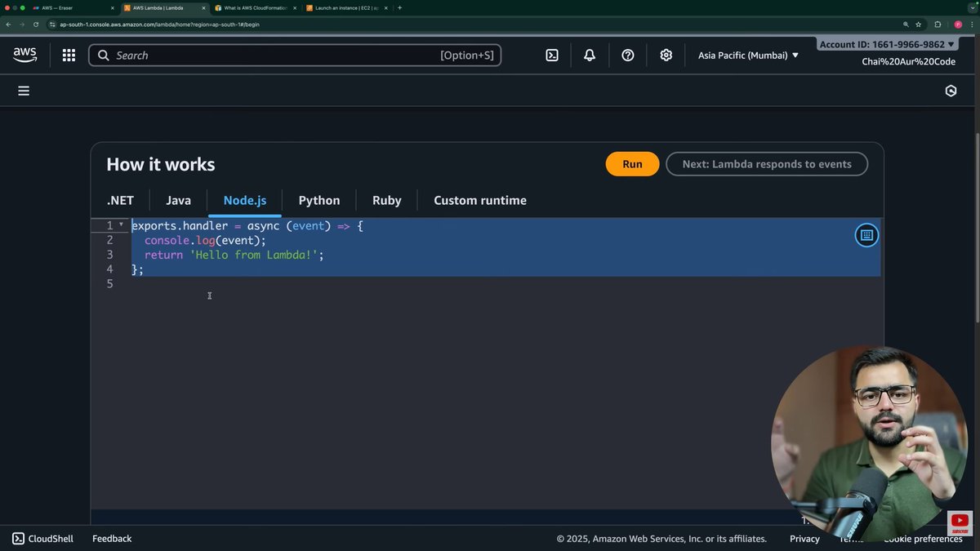Screen dimensions: 980x551
Task: Go back with the browser back arrow
Action: pos(8,24)
